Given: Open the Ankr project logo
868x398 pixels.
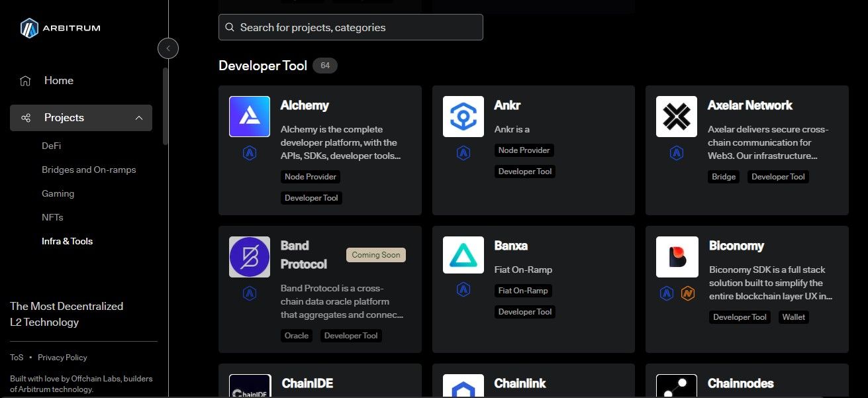Looking at the screenshot, I should tap(463, 117).
